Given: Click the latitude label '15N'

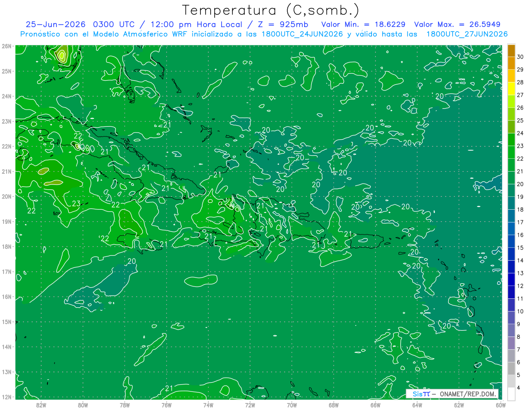Looking at the screenshot, I should (7, 321).
